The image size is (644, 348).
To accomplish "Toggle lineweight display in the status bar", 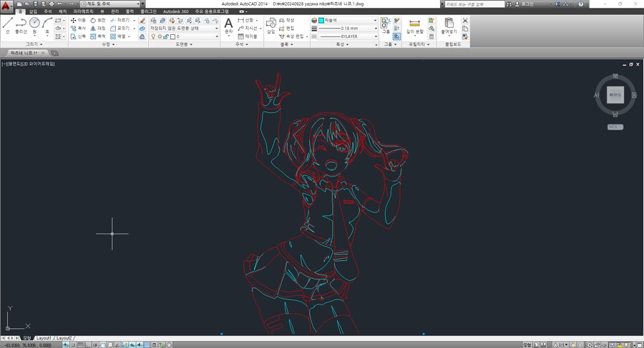I will pyautogui.click(x=140, y=344).
